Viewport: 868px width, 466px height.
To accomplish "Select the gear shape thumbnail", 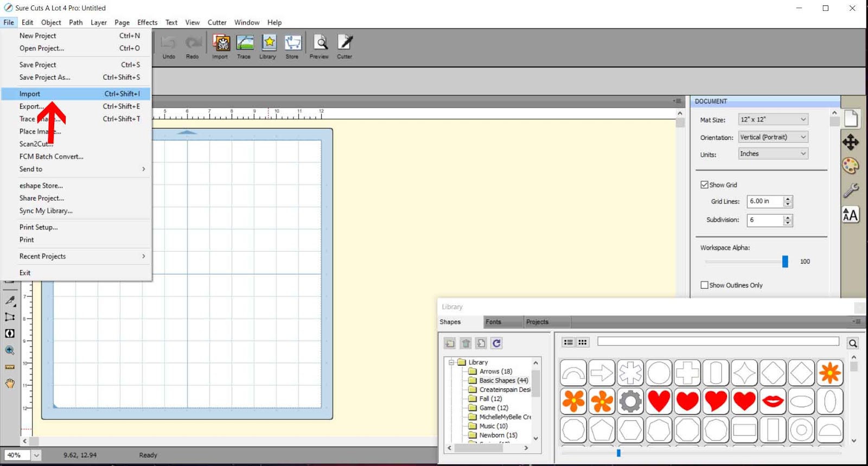I will point(630,401).
